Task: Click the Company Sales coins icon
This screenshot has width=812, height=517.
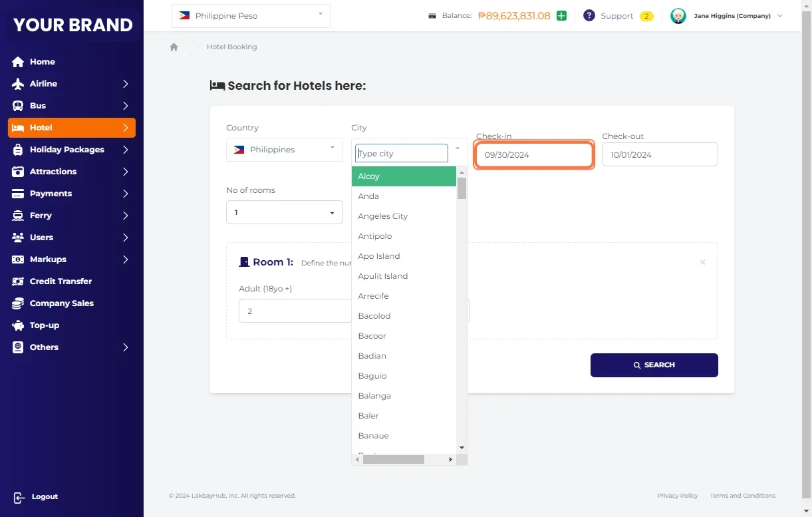Action: (x=18, y=303)
